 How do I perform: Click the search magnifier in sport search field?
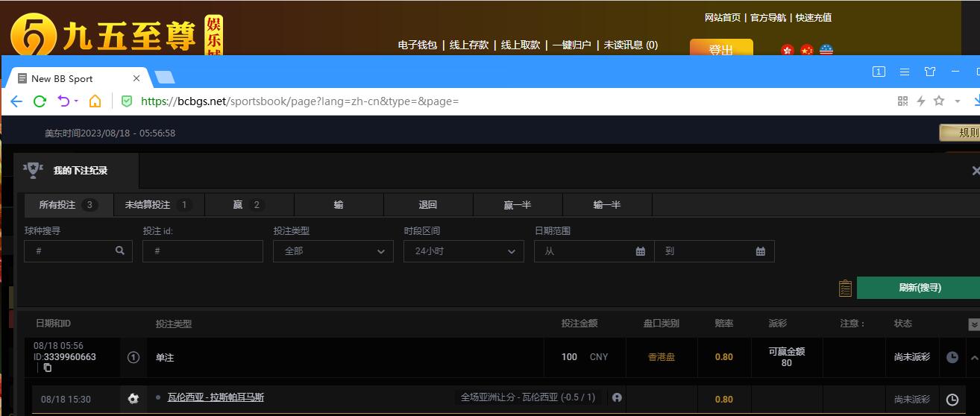(120, 251)
